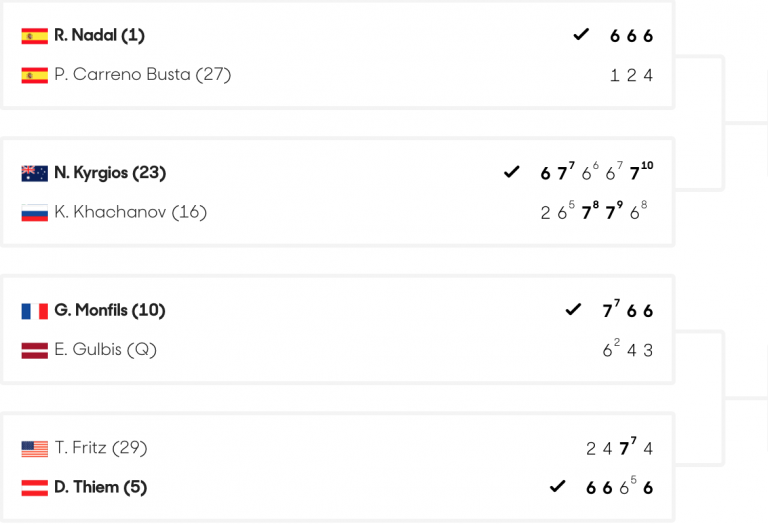Open G. Monfils (10) player profile

[110, 310]
